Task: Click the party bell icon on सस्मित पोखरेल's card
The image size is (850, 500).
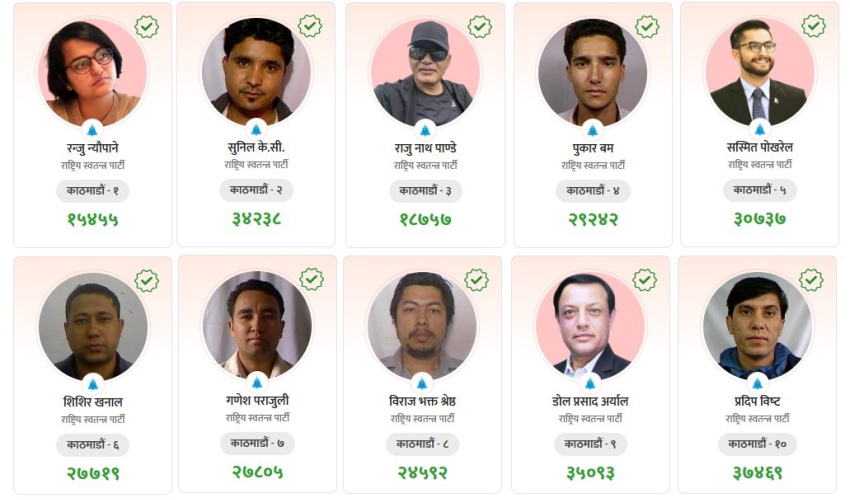Action: point(759,129)
